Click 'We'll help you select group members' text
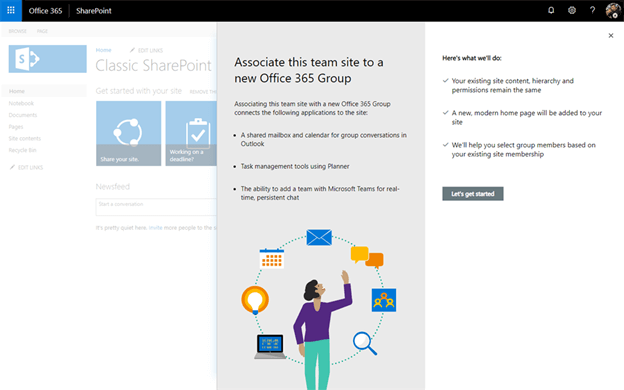 pos(523,150)
